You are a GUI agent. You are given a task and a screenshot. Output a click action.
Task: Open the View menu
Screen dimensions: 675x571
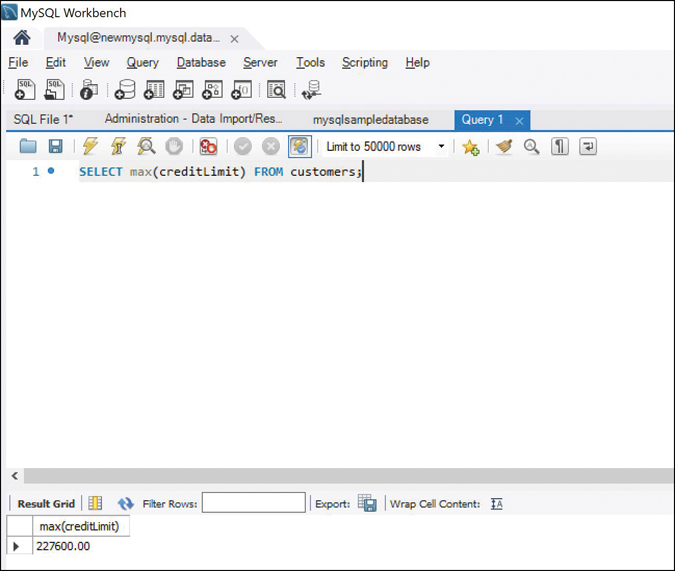pyautogui.click(x=96, y=62)
